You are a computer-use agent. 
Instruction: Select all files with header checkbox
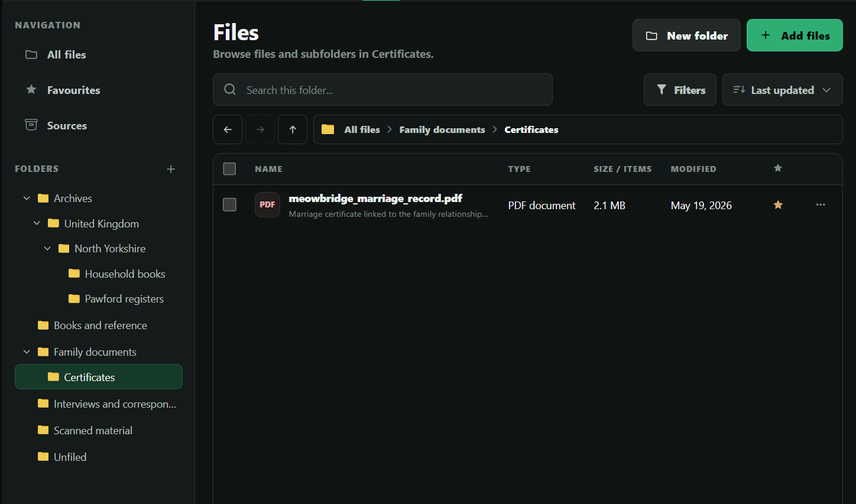click(x=229, y=169)
